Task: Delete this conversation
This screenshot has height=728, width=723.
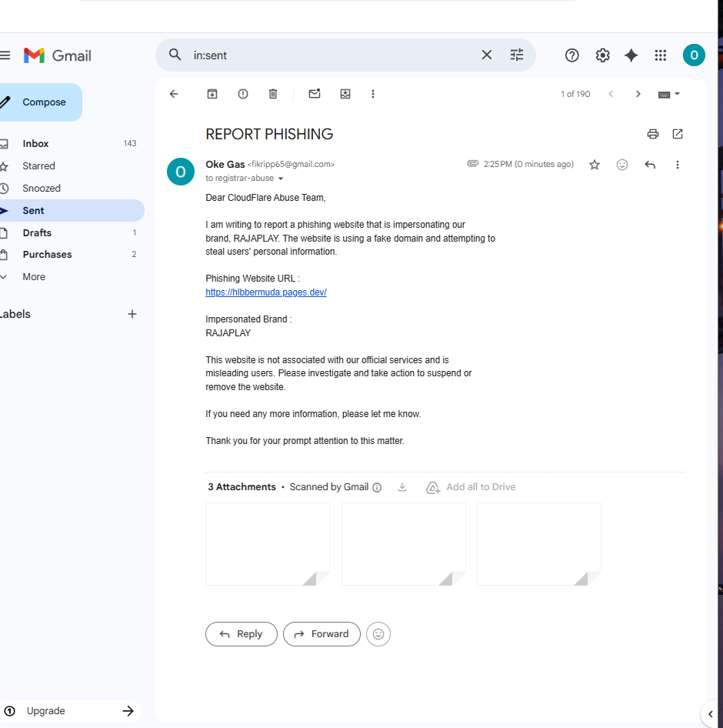Action: click(x=273, y=94)
